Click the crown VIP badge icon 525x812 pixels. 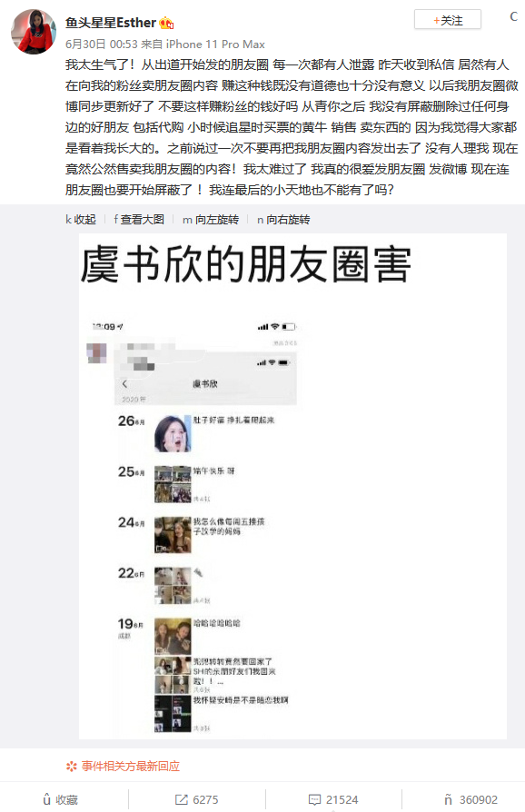[166, 23]
